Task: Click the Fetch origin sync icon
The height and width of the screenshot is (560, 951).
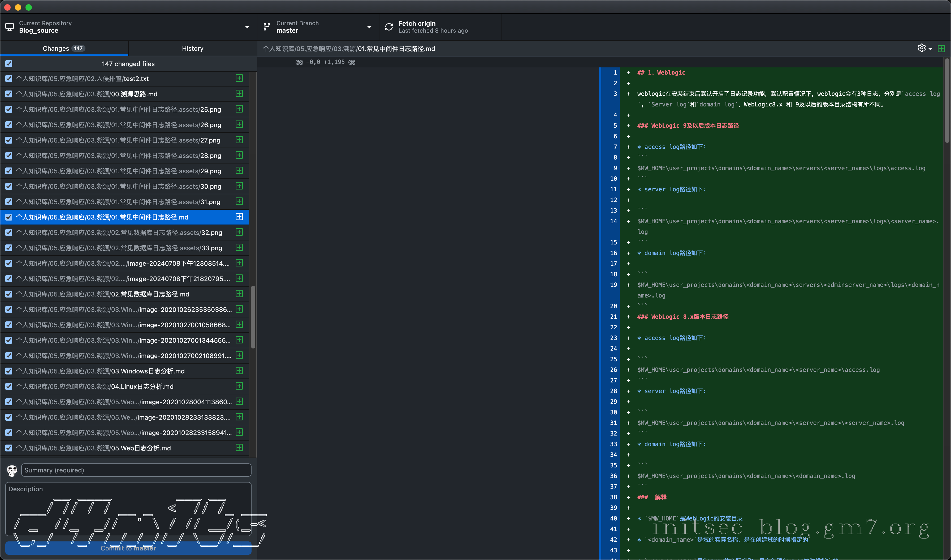Action: pyautogui.click(x=389, y=27)
